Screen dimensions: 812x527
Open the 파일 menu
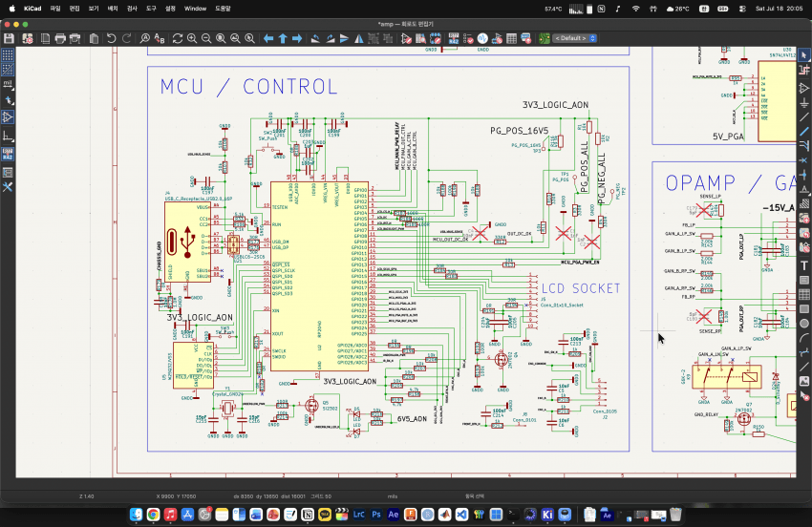55,9
